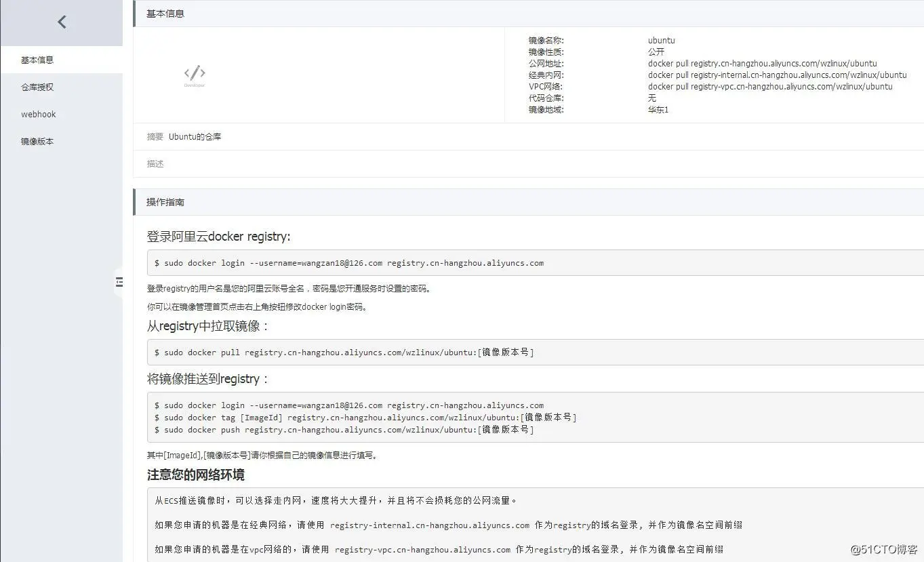
Task: Click the 镜像名称 label
Action: (x=546, y=41)
